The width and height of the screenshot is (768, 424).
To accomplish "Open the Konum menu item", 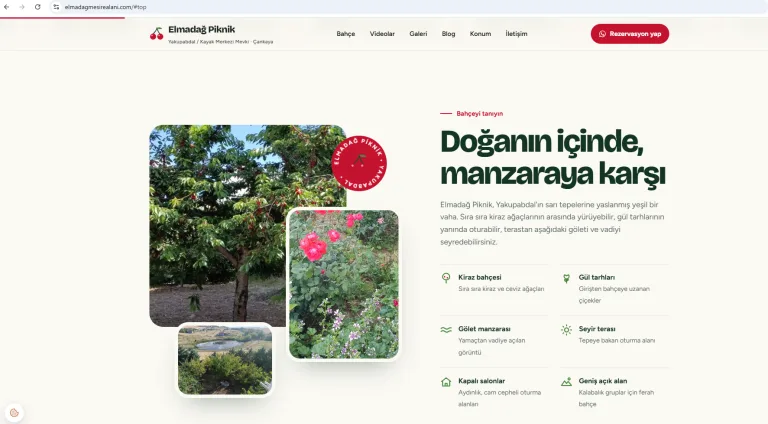I will (480, 34).
